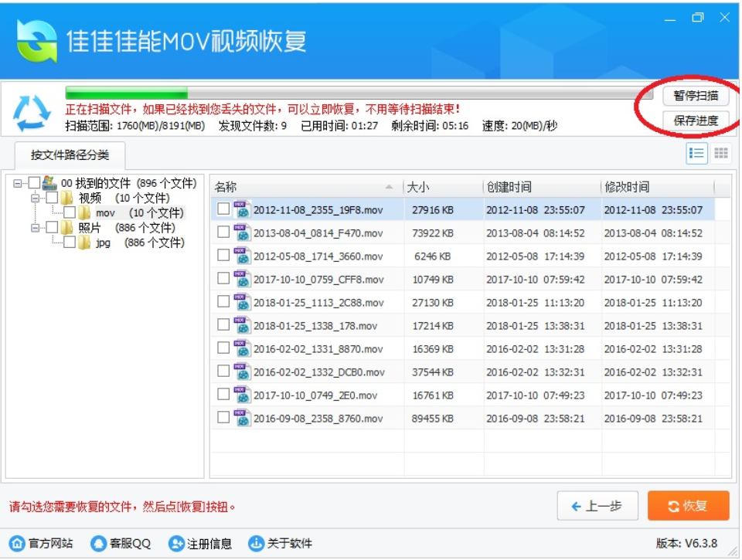Select 照片 (886 个文件) tree item
742x560 pixels.
click(127, 228)
